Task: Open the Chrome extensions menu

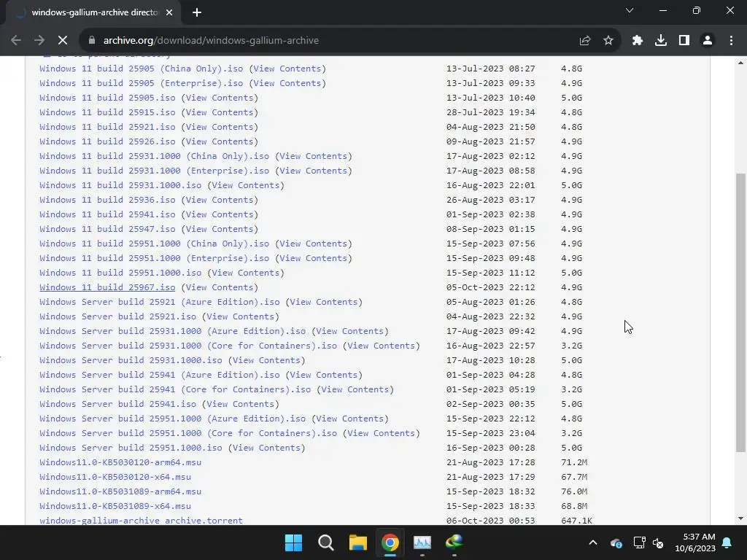Action: [638, 41]
